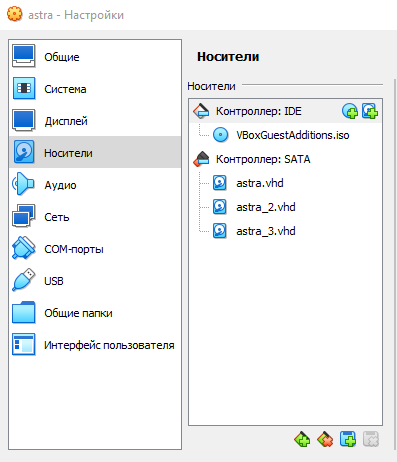Click the disabled remove attachment icon

pyautogui.click(x=371, y=439)
